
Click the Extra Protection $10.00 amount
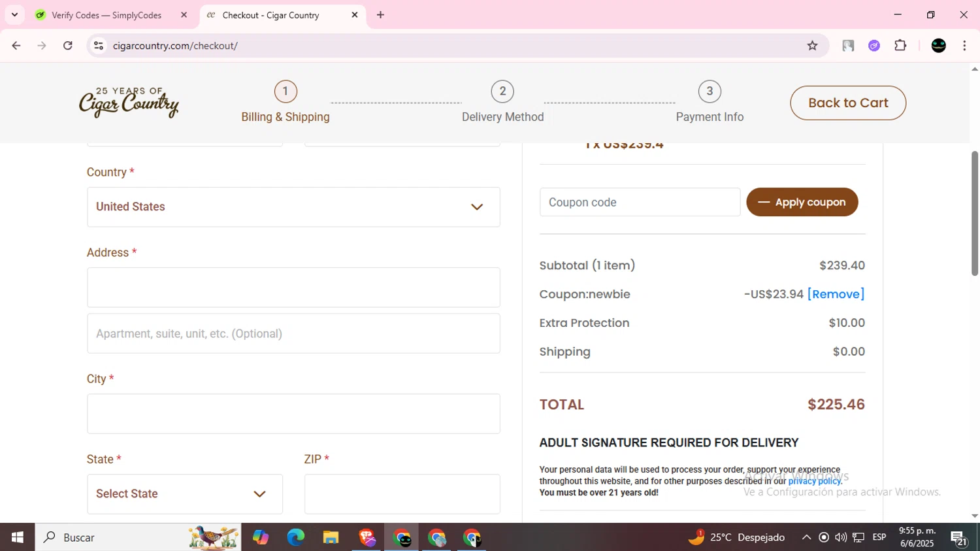847,323
